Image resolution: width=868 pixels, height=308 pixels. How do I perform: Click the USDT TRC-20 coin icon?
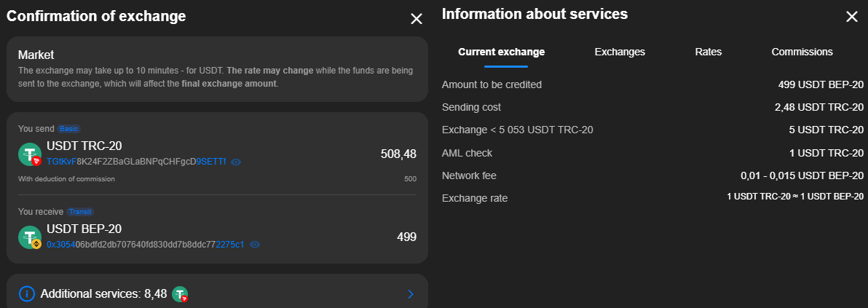[x=30, y=154]
